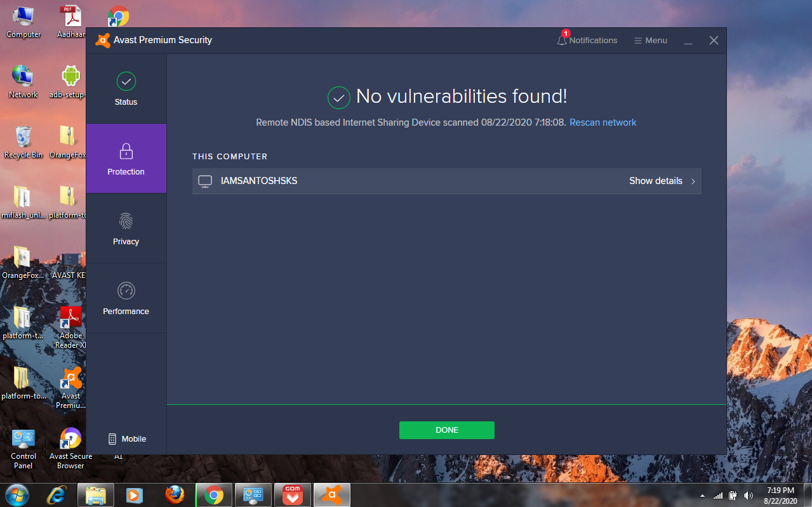The height and width of the screenshot is (507, 812).
Task: Switch to Control Panel taskbar window
Action: [253, 495]
